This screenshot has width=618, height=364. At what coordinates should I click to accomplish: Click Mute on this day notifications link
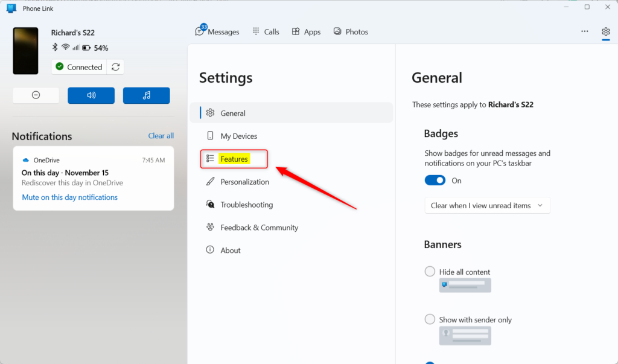[x=69, y=197]
